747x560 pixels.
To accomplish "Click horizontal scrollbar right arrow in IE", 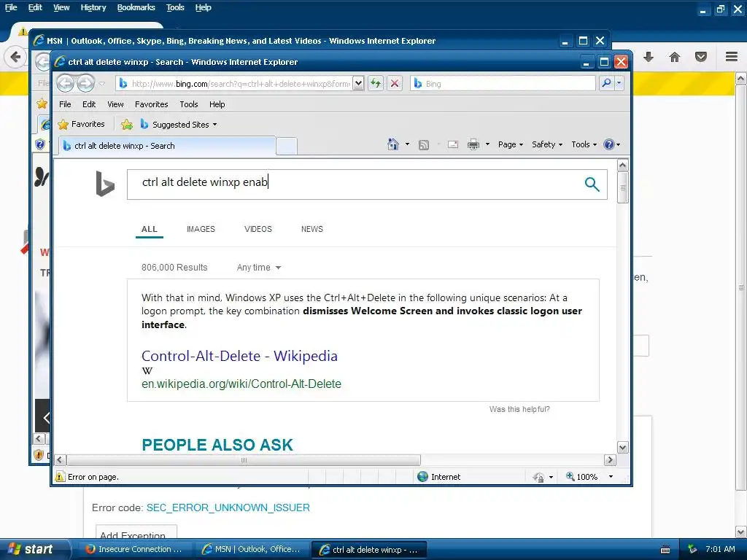I will (x=609, y=459).
